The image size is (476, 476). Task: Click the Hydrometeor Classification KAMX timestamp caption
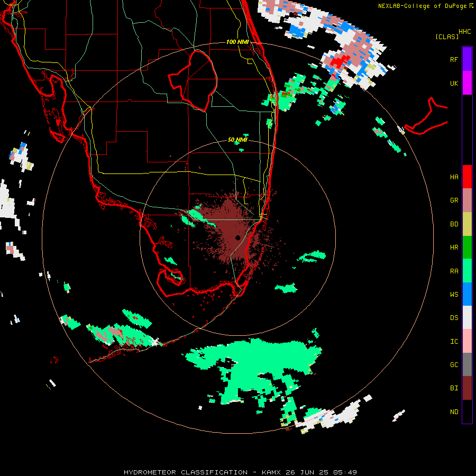point(240,472)
